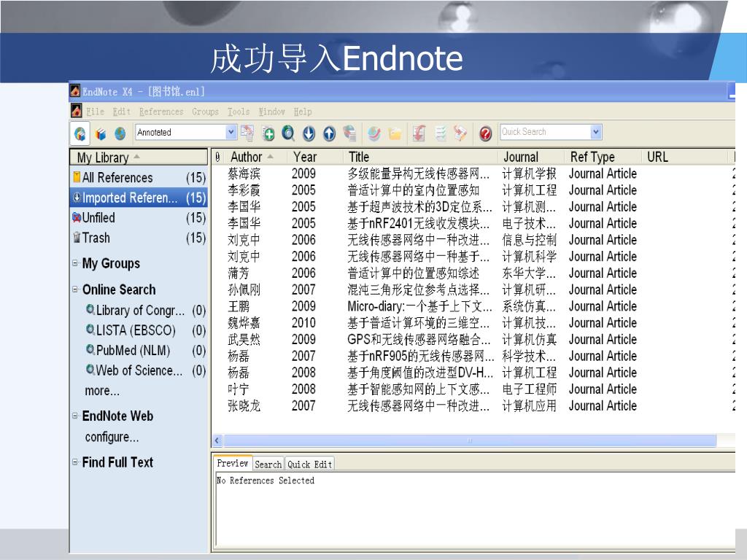The width and height of the screenshot is (747, 560).
Task: Click the Insert Citation red arrow icon
Action: (419, 133)
